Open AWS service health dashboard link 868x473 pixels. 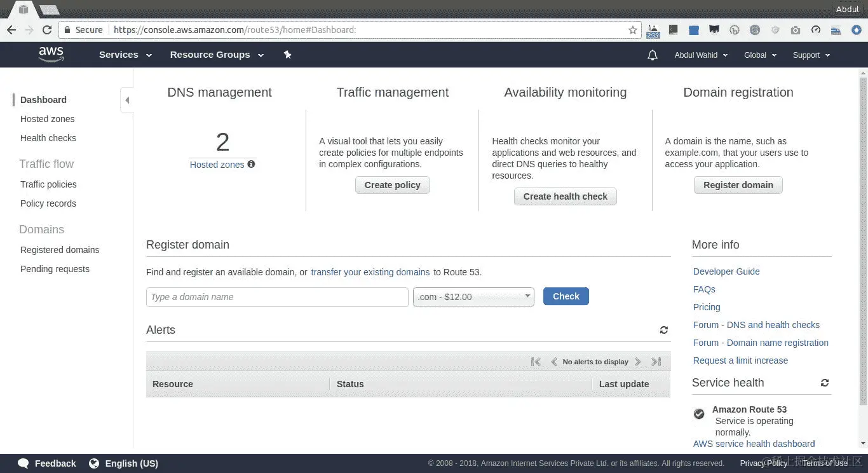[x=754, y=444]
